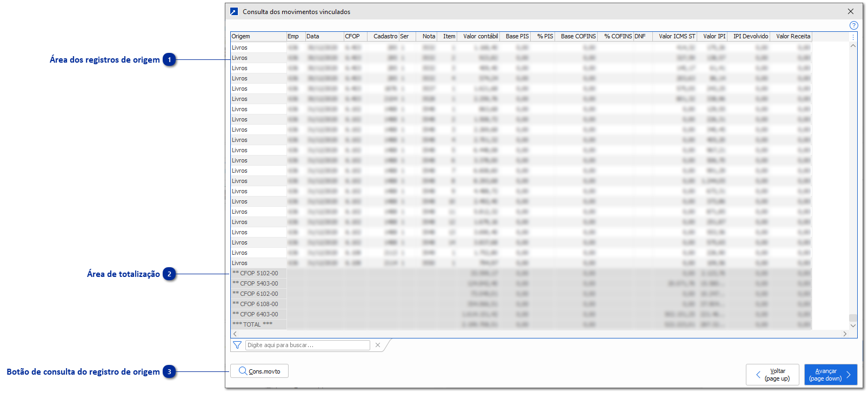Viewport: 868px width, 393px height.
Task: Sort by the Data column header
Action: [324, 36]
